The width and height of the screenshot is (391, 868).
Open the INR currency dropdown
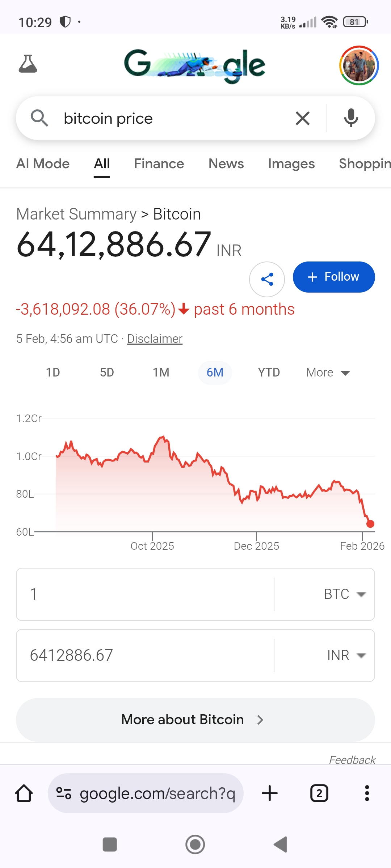(346, 655)
